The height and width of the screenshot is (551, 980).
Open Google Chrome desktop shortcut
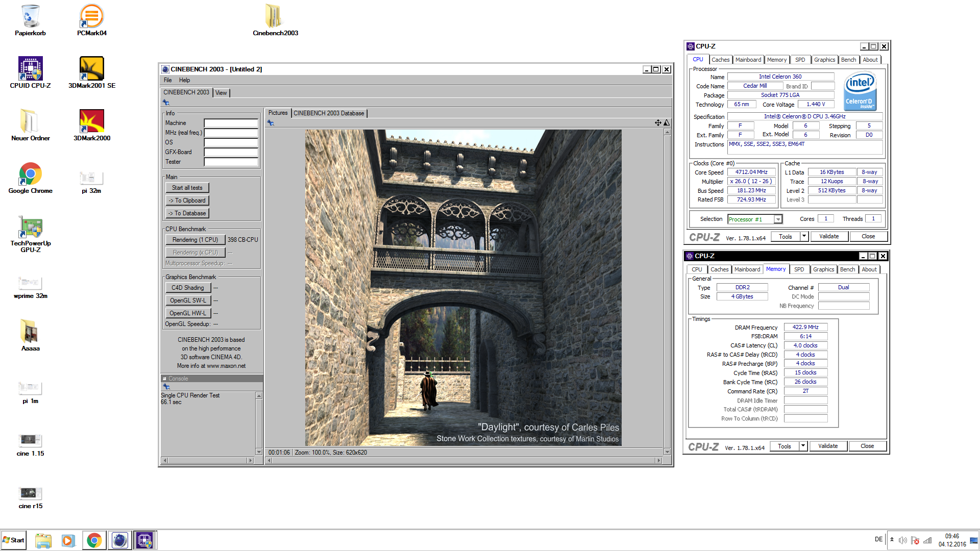pos(30,178)
